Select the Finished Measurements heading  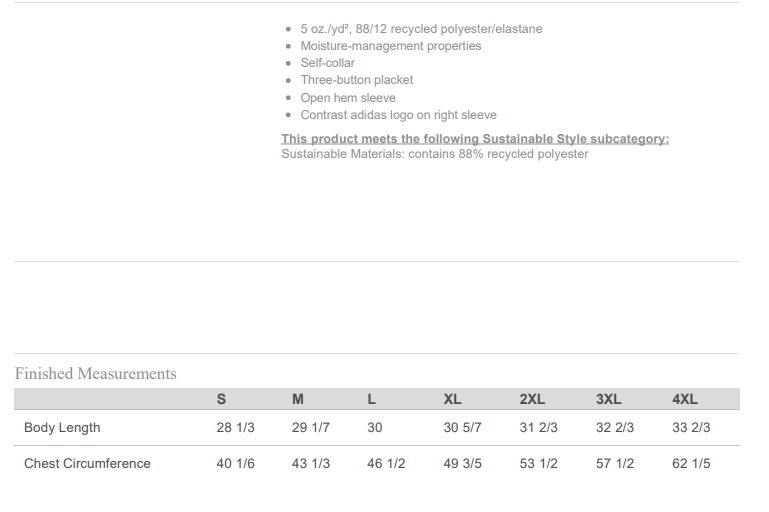pos(95,374)
